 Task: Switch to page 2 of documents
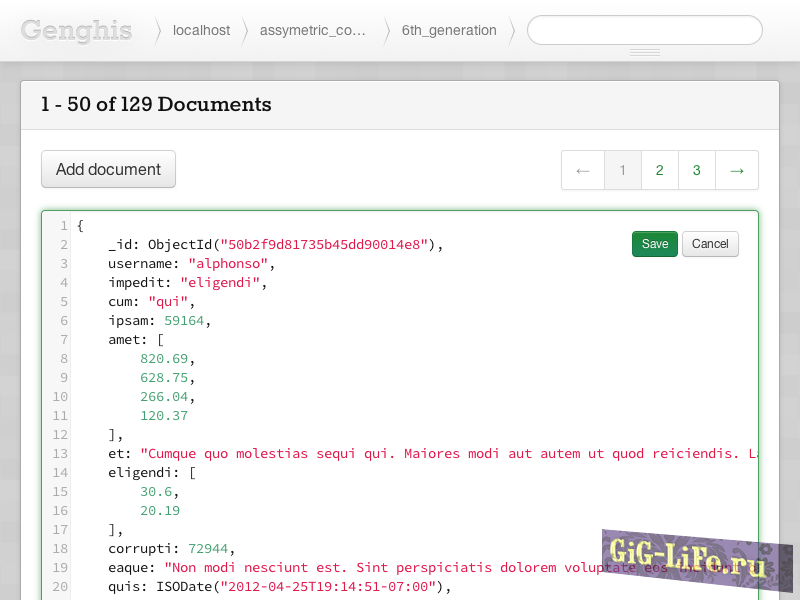[659, 170]
